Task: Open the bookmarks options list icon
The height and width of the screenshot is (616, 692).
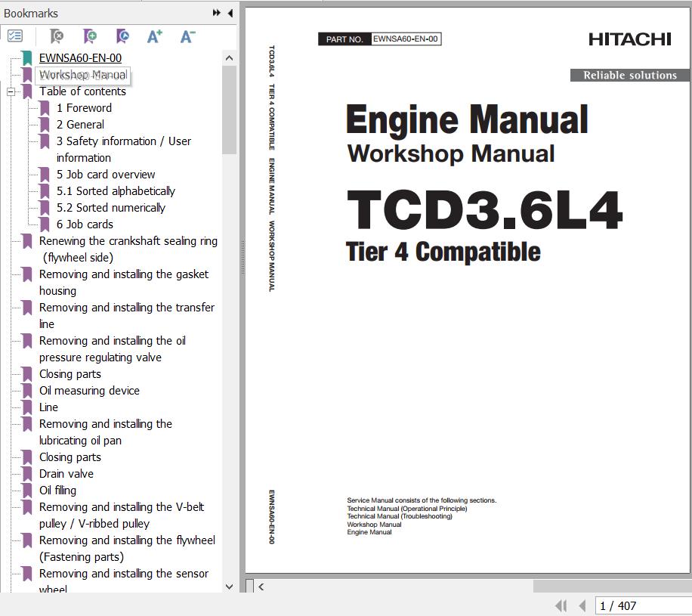Action: tap(15, 36)
